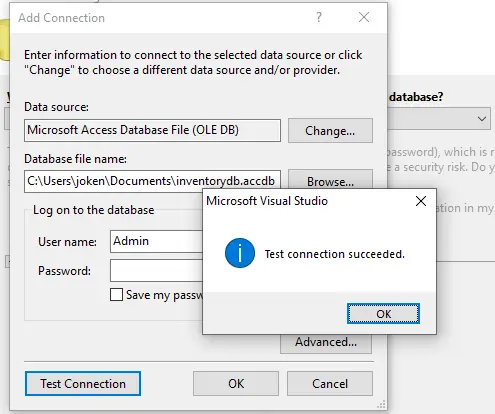Screen dimensions: 495x414
Task: Toggle the Save my password checkbox
Action: pyautogui.click(x=116, y=295)
